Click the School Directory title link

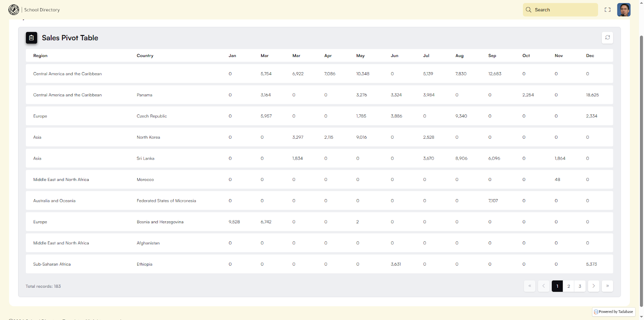click(x=42, y=10)
